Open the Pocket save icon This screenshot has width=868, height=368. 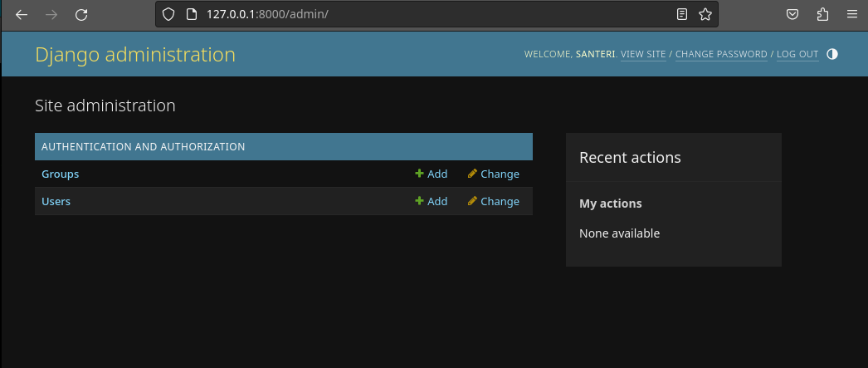click(x=792, y=14)
